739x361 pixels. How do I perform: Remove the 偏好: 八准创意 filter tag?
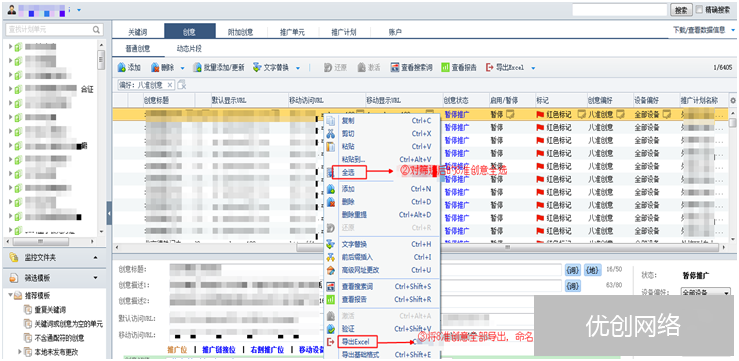coord(170,85)
